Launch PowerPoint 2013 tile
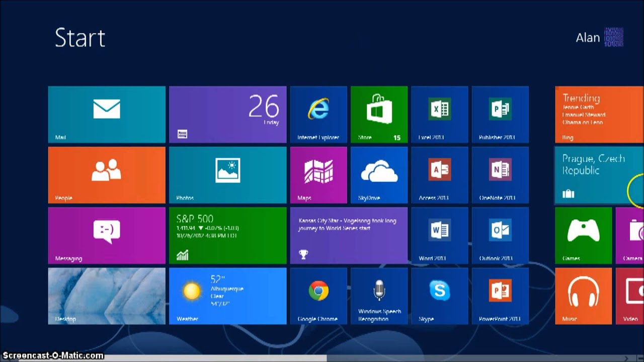Image resolution: width=644 pixels, height=362 pixels. [500, 296]
